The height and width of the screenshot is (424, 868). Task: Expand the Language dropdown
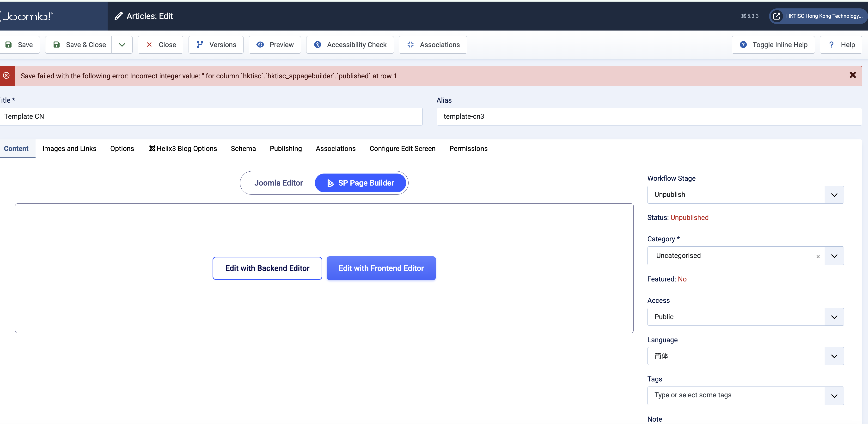point(745,356)
